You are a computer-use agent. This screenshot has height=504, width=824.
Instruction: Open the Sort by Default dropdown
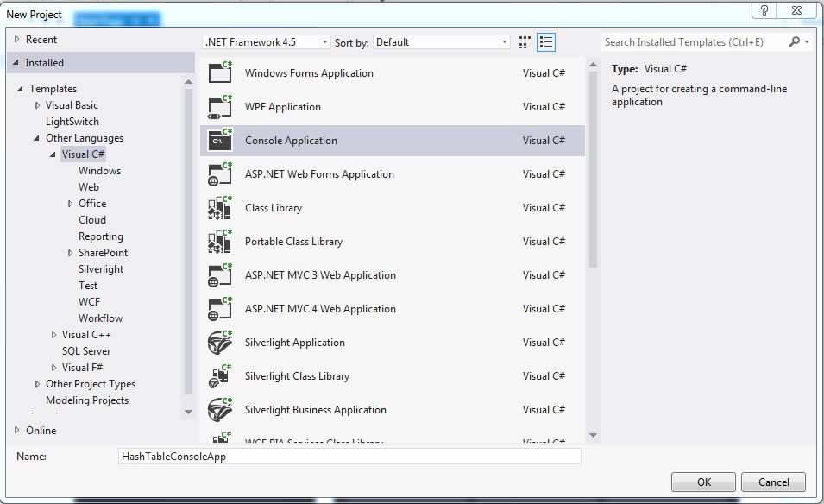(x=441, y=42)
